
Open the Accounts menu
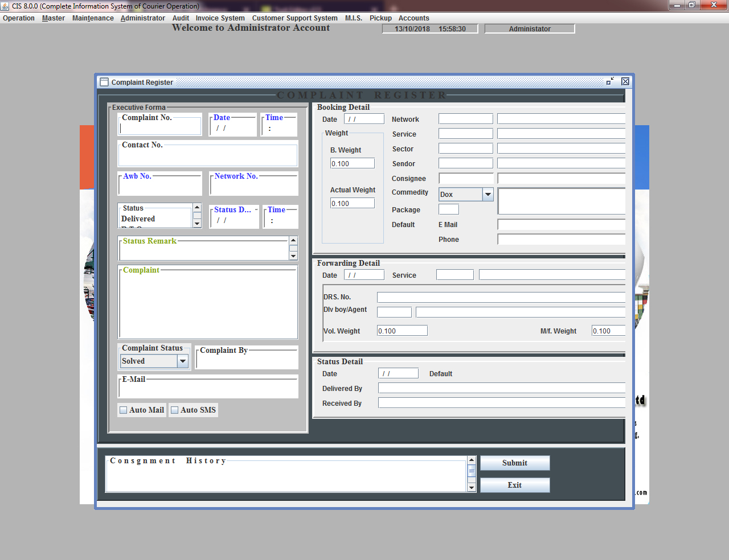coord(414,18)
